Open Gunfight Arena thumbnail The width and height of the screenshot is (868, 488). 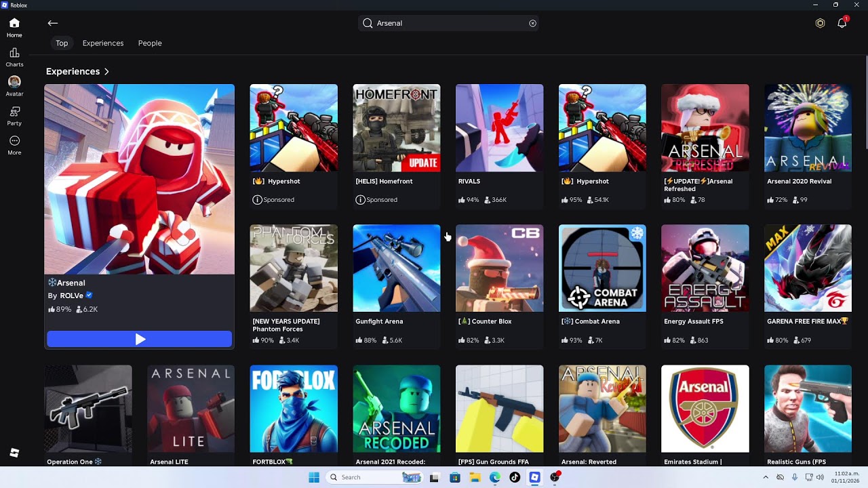pos(397,268)
